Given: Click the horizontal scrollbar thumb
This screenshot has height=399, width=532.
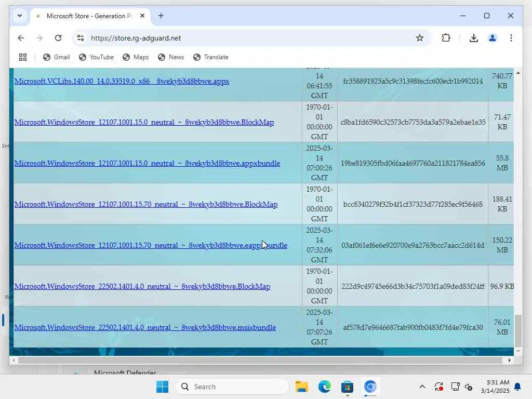Looking at the screenshot, I should pyautogui.click(x=260, y=361).
